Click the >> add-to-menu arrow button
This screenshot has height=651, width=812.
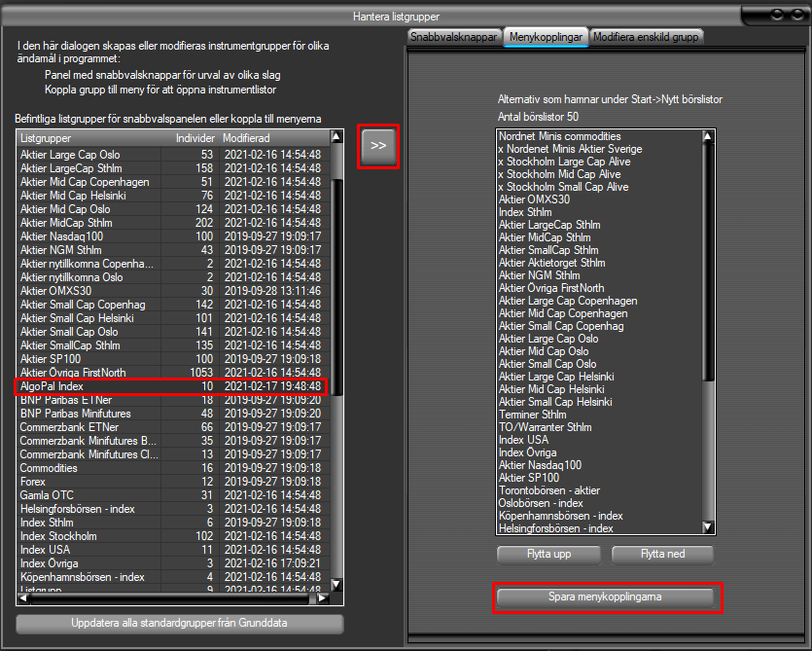[378, 146]
